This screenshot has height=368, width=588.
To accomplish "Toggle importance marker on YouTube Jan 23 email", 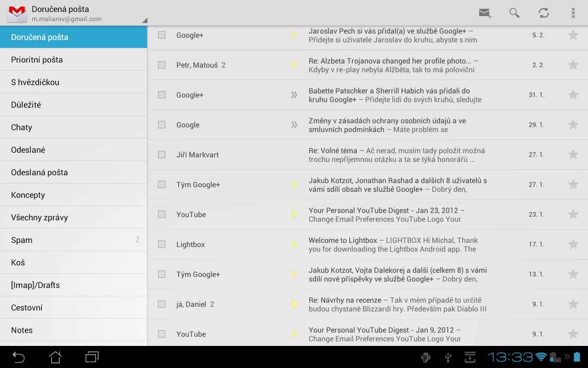I will pyautogui.click(x=294, y=214).
